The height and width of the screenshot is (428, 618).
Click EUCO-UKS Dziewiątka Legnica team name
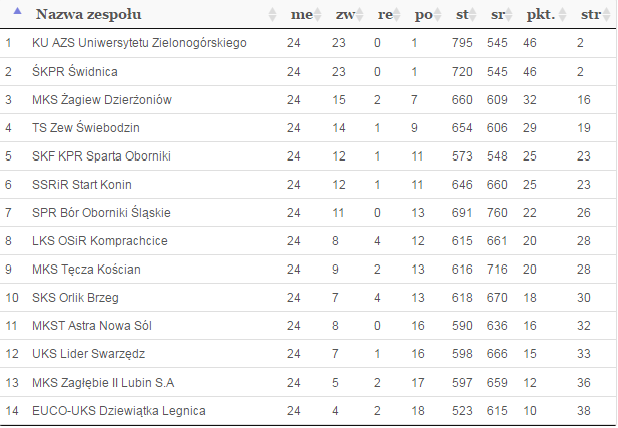point(119,411)
